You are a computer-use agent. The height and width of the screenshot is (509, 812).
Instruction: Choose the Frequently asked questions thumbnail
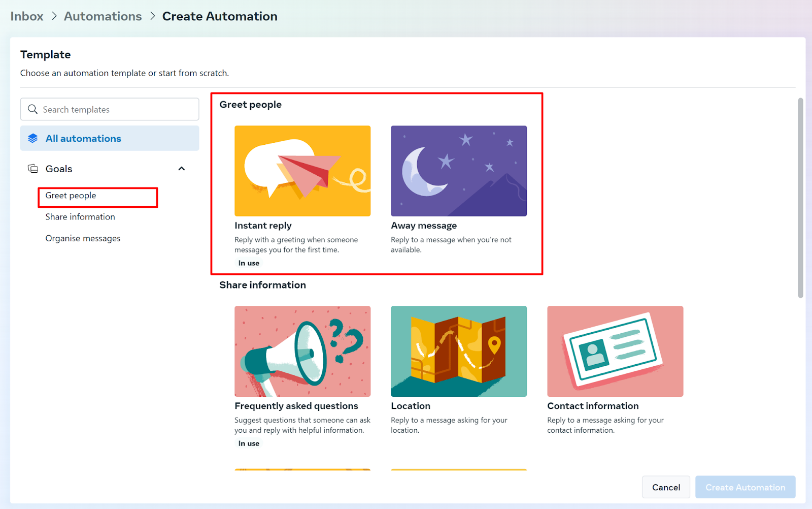click(302, 351)
